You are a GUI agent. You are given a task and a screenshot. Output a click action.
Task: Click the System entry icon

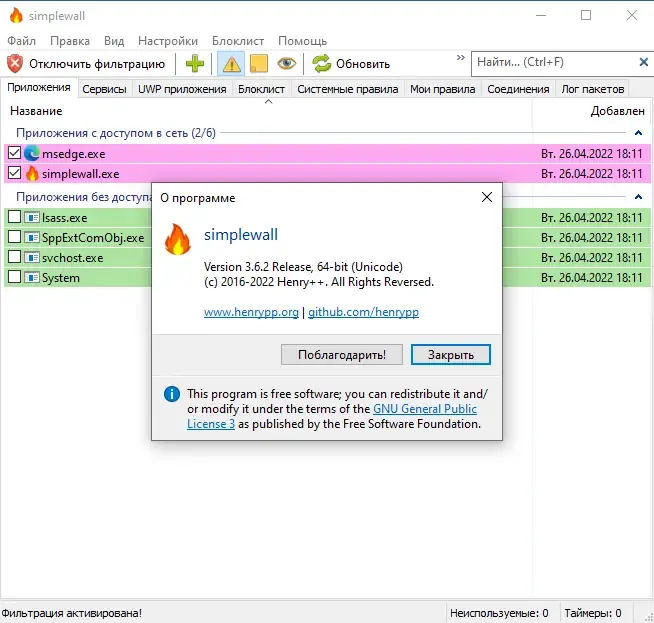coord(32,277)
